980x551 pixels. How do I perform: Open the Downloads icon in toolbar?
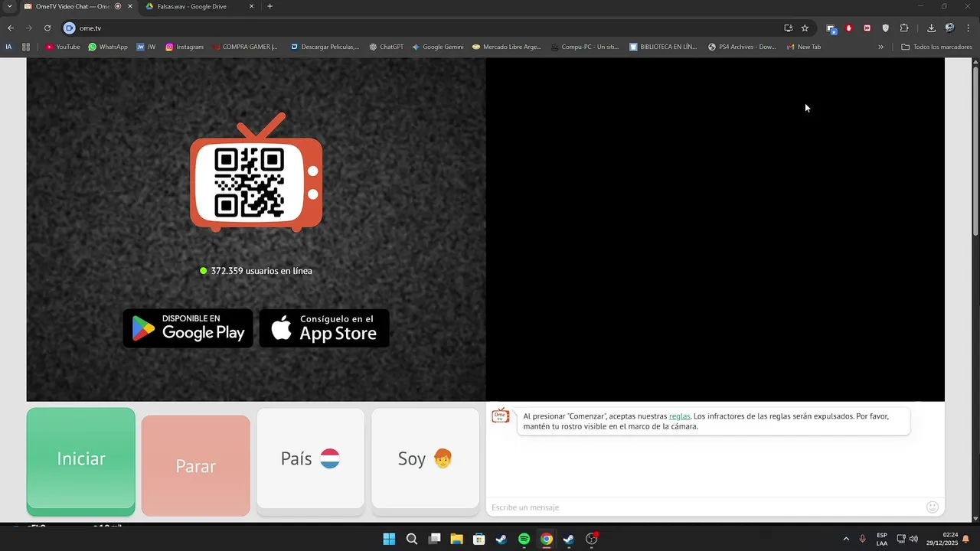[x=931, y=28]
